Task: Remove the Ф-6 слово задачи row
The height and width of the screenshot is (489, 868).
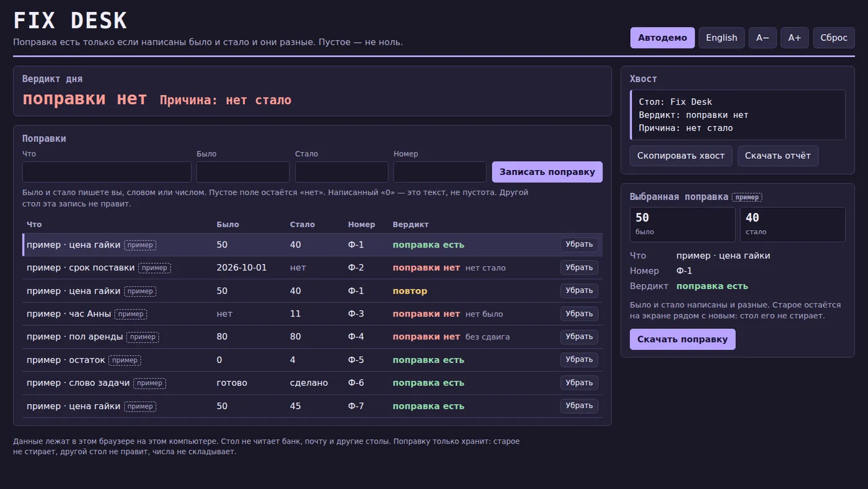Action: pos(579,382)
